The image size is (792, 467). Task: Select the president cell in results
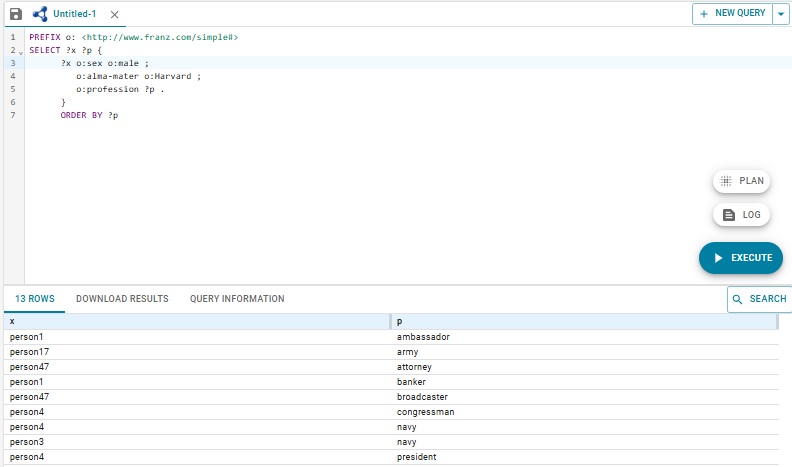(418, 457)
